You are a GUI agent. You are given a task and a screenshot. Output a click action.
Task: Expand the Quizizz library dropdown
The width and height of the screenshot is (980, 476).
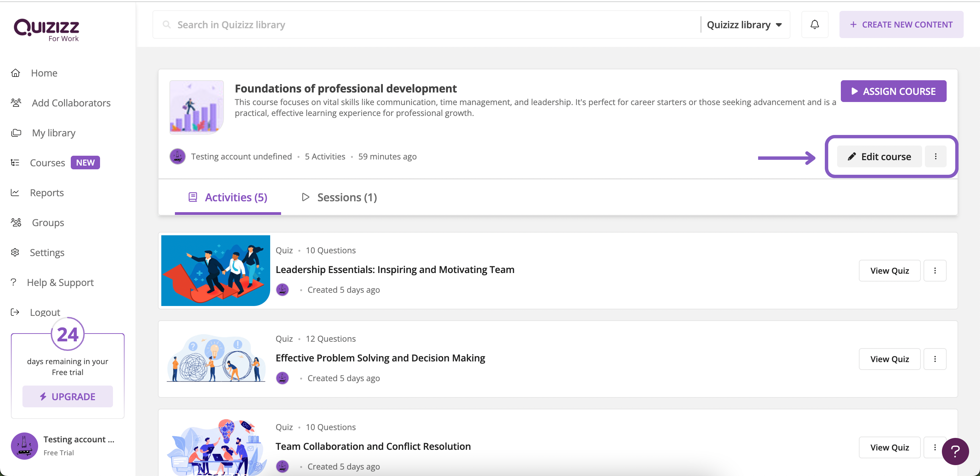coord(744,25)
